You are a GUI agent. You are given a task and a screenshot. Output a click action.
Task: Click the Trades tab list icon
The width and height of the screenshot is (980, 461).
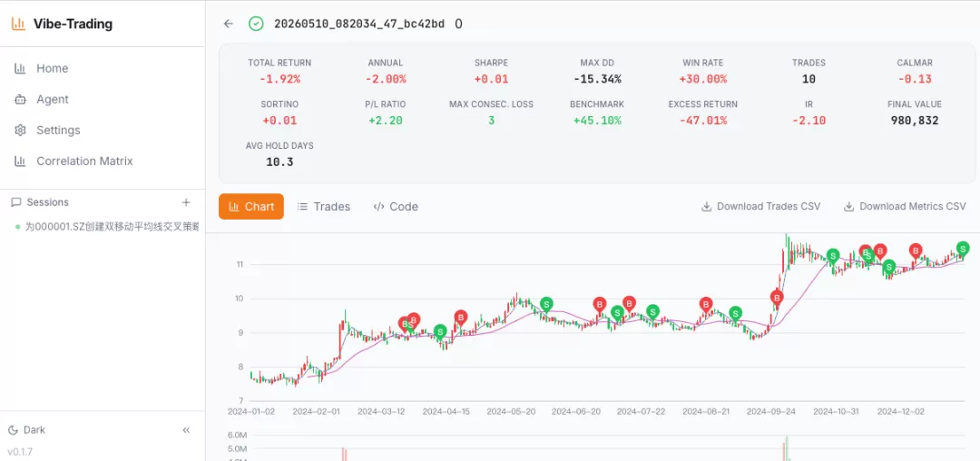coord(302,207)
